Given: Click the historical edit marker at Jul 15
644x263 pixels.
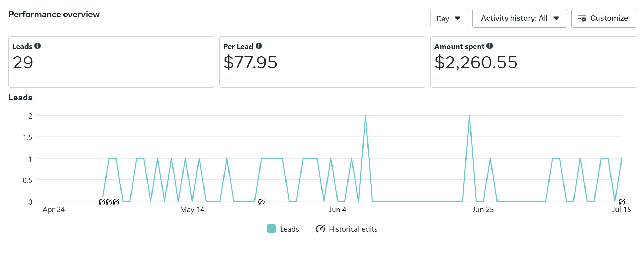Looking at the screenshot, I should click(622, 202).
